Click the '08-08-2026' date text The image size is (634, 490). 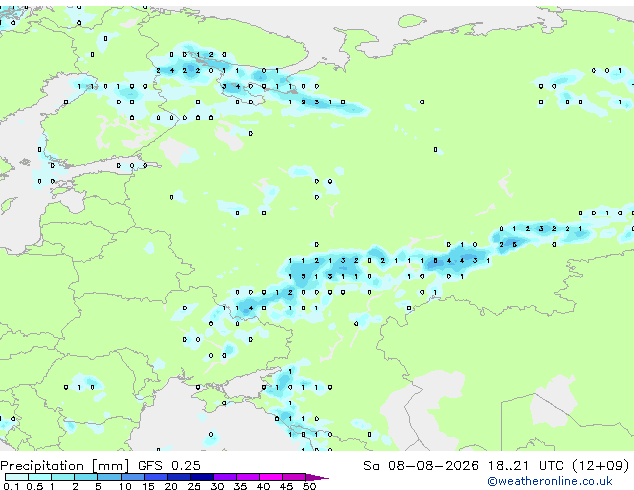433,466
